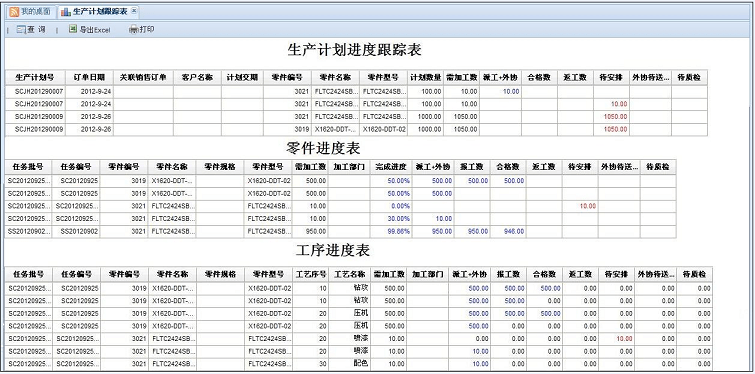Select the 3019 cell in 生产计划进度跟踪表
This screenshot has width=755, height=374.
point(287,129)
